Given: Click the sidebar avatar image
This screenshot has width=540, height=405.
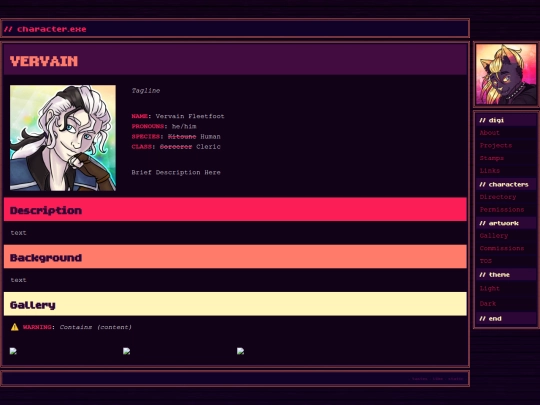Looking at the screenshot, I should pos(506,74).
